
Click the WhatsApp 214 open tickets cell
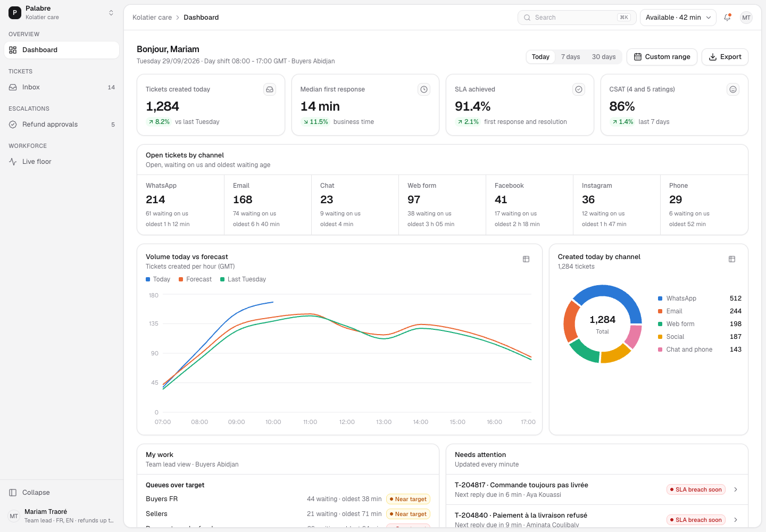click(x=181, y=205)
